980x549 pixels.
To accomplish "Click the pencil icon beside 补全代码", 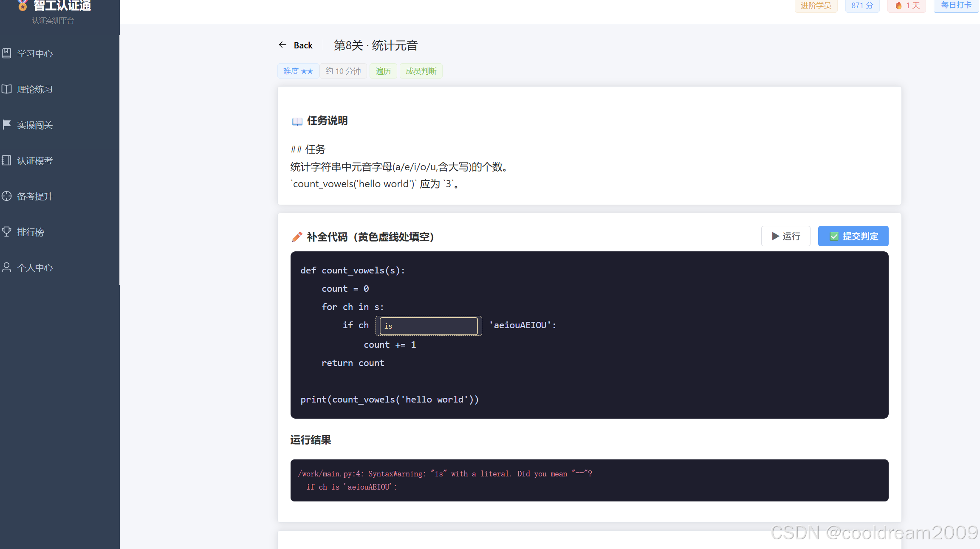I will (x=297, y=236).
